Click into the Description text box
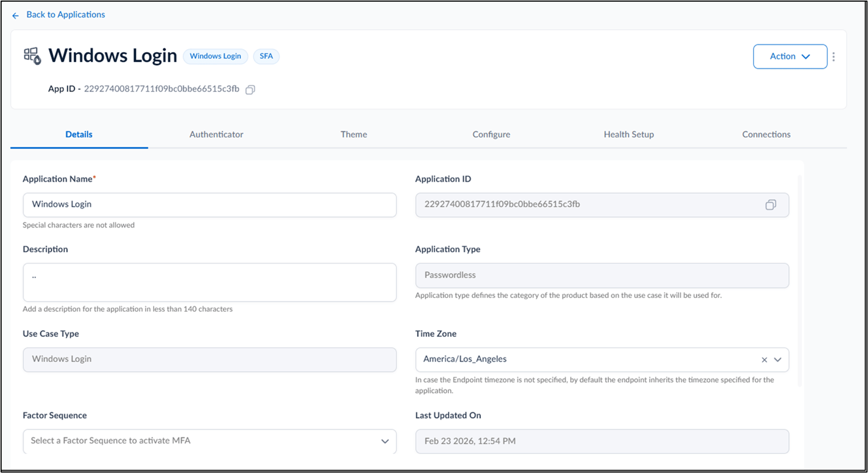The width and height of the screenshot is (868, 473). point(210,282)
